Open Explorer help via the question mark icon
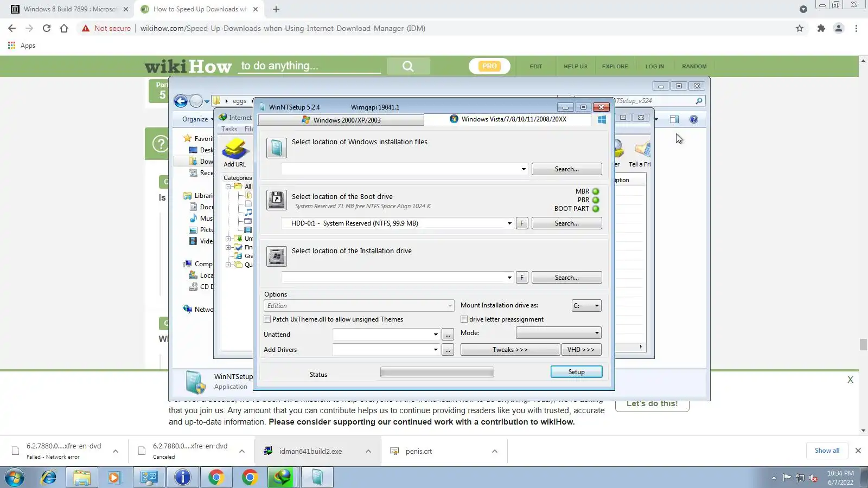The image size is (868, 488). [x=694, y=119]
